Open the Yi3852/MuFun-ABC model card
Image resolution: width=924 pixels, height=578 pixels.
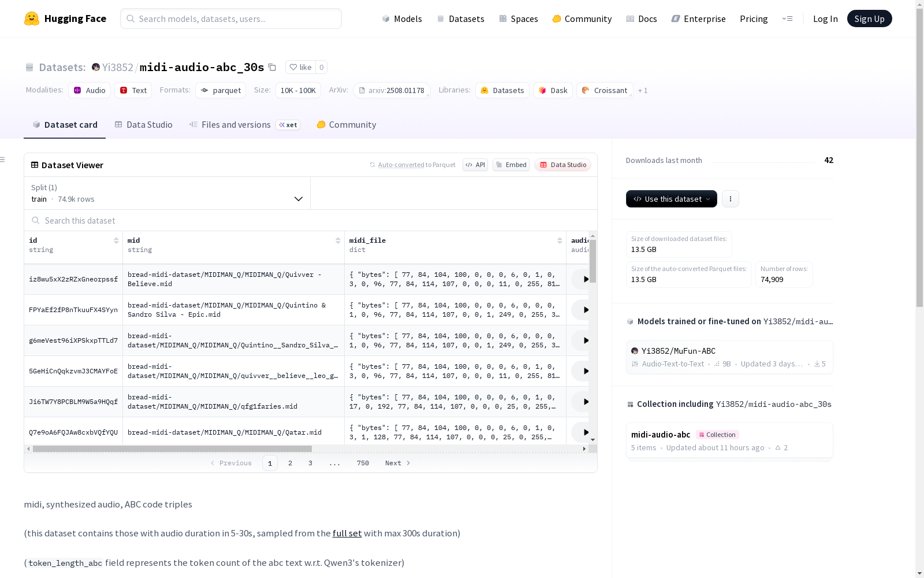click(x=729, y=357)
